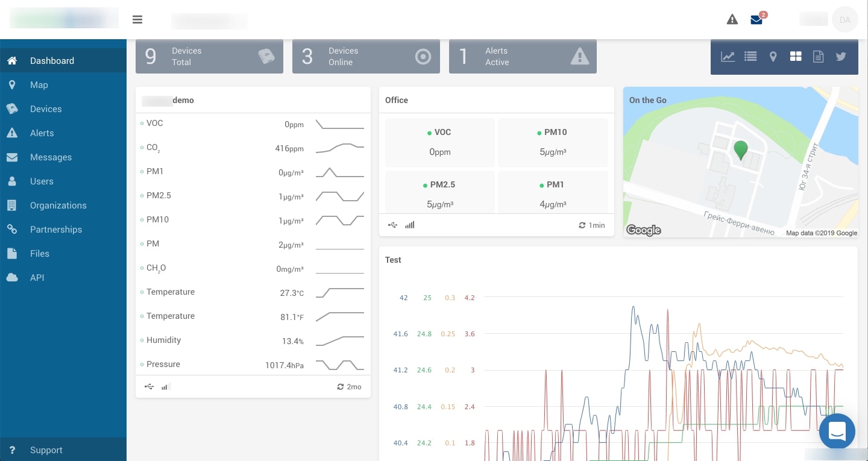
Task: Click the VOC tile in Office card
Action: point(439,142)
